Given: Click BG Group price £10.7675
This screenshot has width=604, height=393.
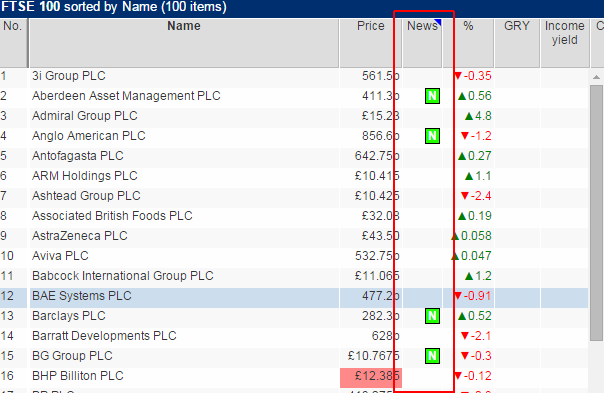Looking at the screenshot, I should [374, 356].
